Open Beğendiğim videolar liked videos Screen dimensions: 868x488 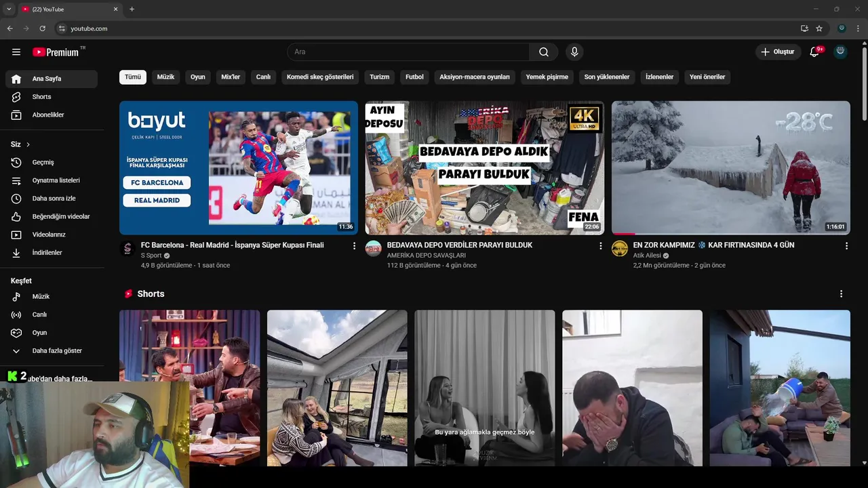tap(52, 217)
